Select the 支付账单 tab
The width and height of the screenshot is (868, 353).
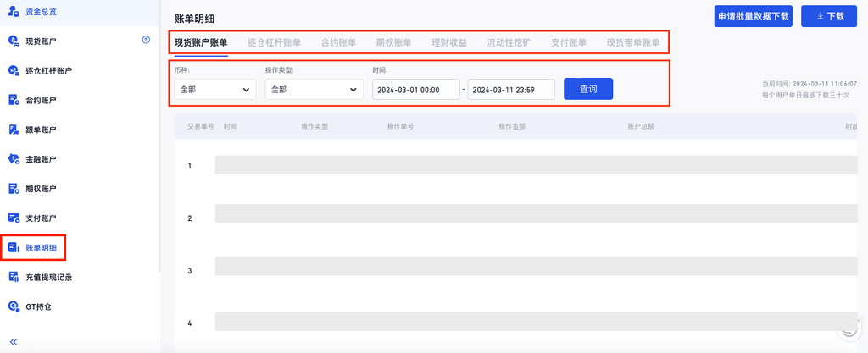coord(569,42)
